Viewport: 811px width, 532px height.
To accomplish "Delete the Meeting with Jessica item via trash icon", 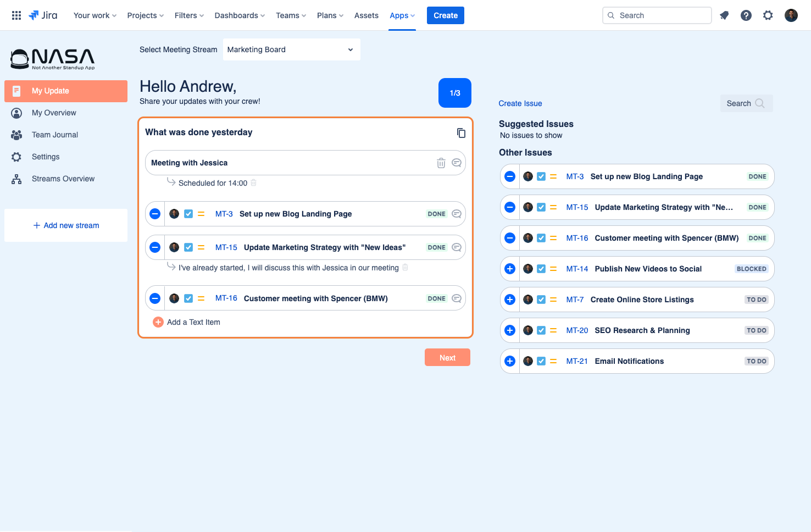I will pos(441,163).
